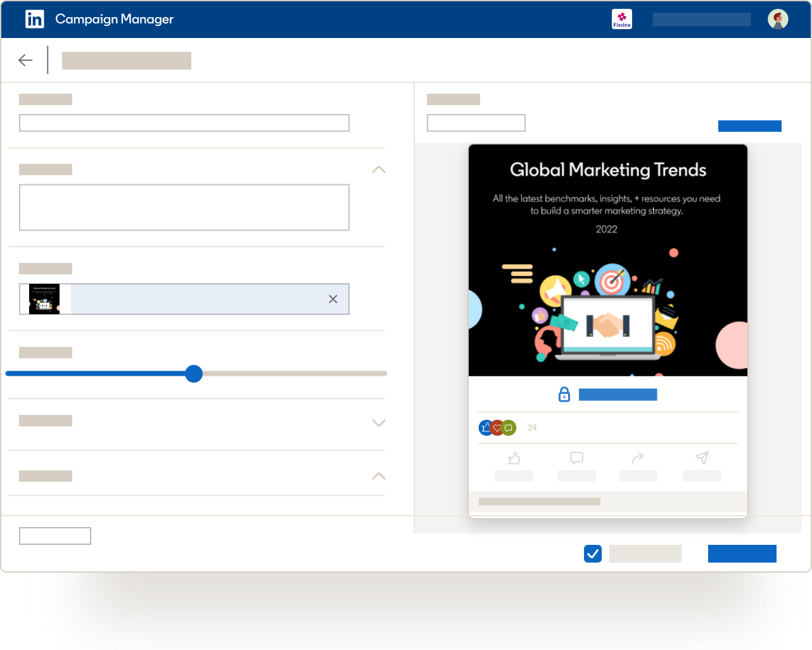Image resolution: width=812 pixels, height=650 pixels.
Task: Click the Send paper-plane icon on the post
Action: point(702,457)
